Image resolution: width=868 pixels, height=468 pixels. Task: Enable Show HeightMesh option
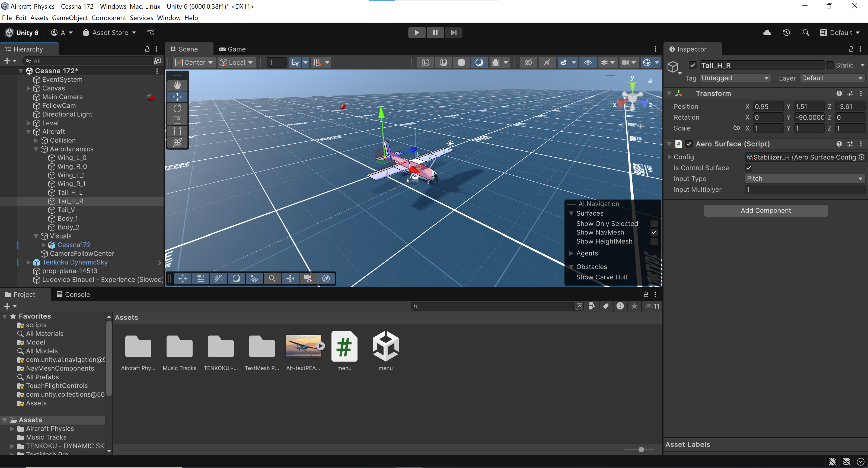(654, 241)
